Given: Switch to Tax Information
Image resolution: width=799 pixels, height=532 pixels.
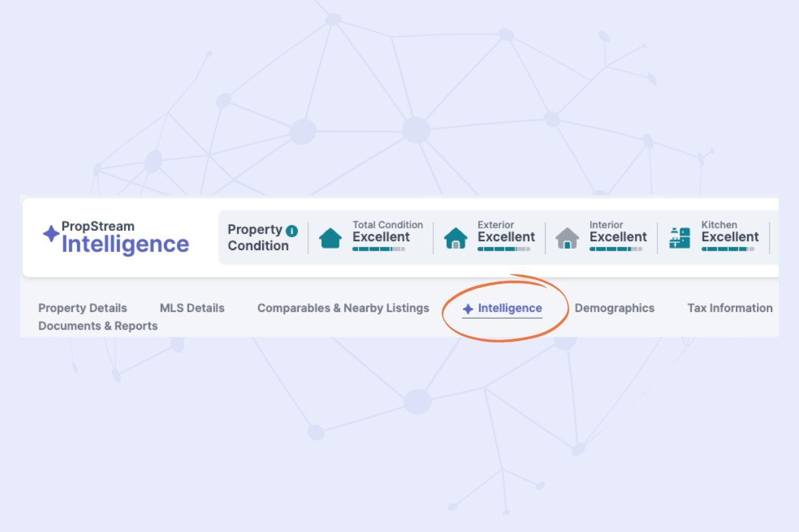Looking at the screenshot, I should click(729, 308).
